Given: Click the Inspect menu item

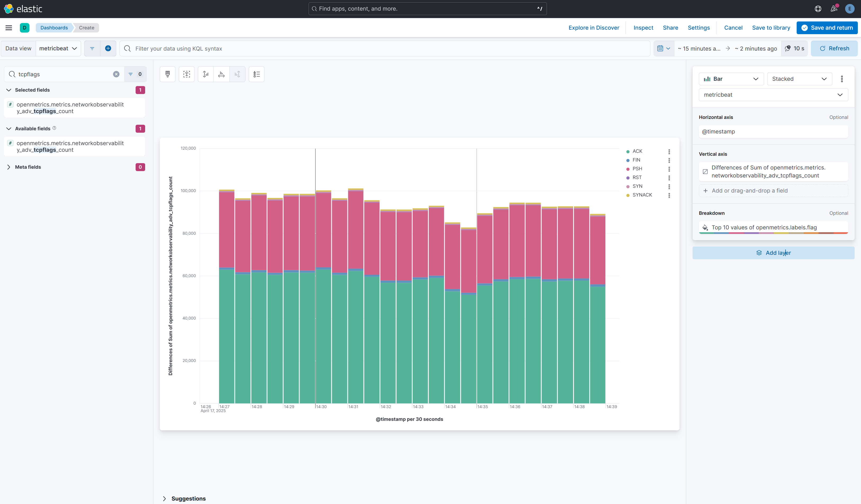Looking at the screenshot, I should pos(643,28).
